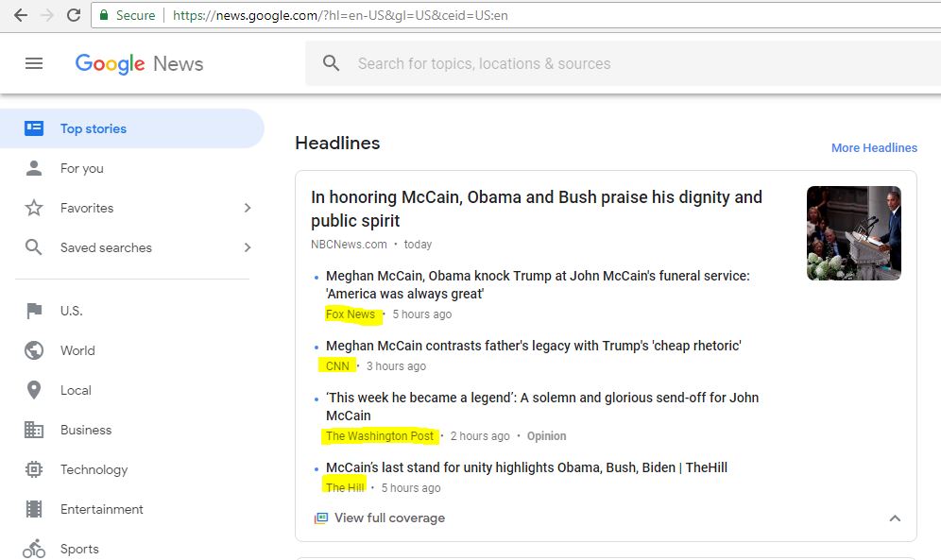This screenshot has height=560, width=941.
Task: Open the Favorites section
Action: (86, 208)
